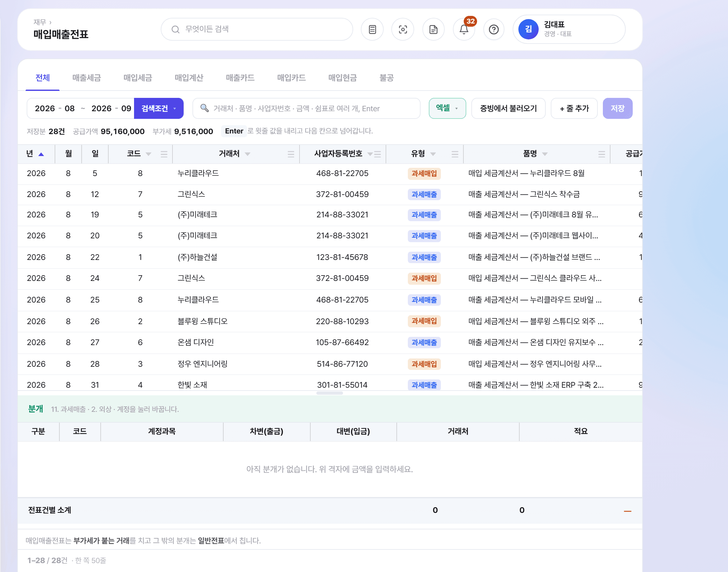Click business number 514-86-77120
This screenshot has width=728, height=572.
pyautogui.click(x=342, y=364)
